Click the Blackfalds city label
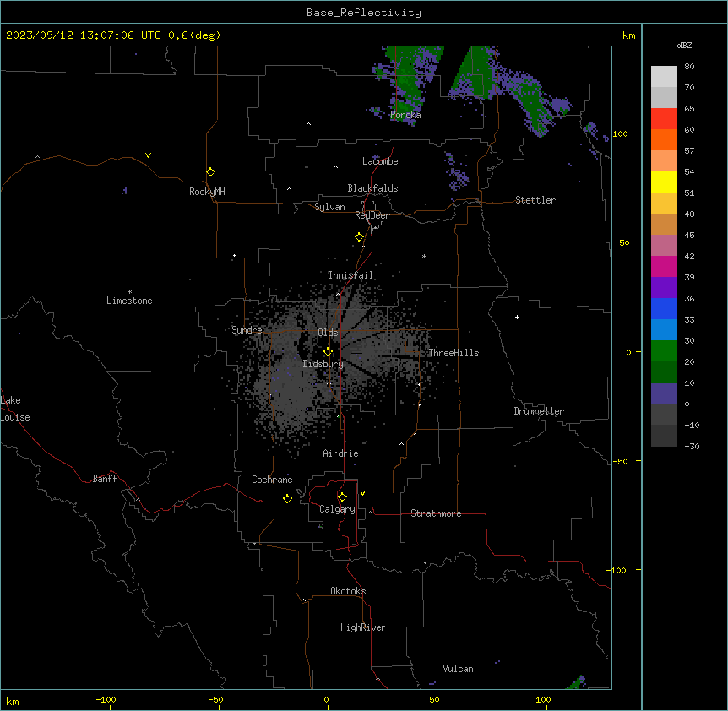Screen dimensions: 728x711 click(x=372, y=188)
